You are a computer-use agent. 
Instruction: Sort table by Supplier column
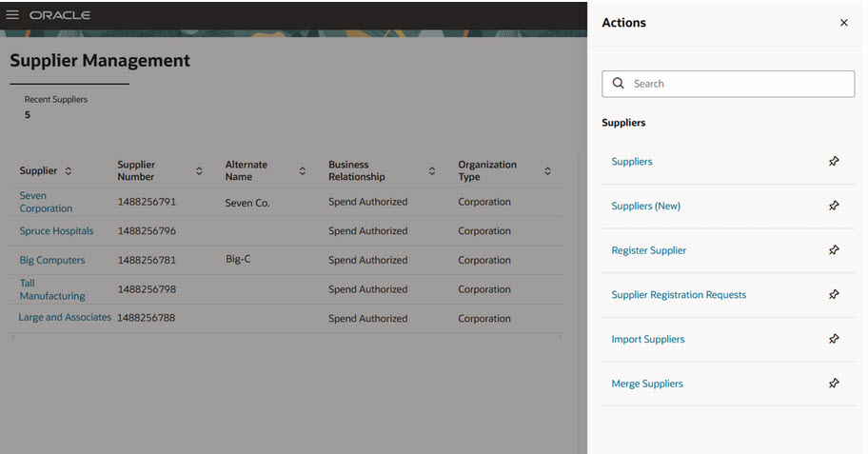(69, 171)
